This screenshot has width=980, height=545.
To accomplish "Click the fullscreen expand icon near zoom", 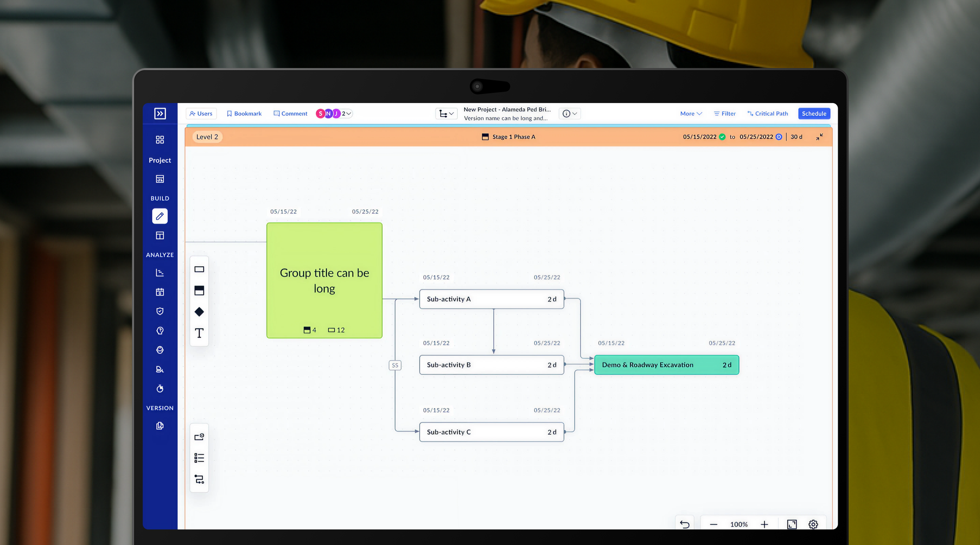I will click(792, 525).
